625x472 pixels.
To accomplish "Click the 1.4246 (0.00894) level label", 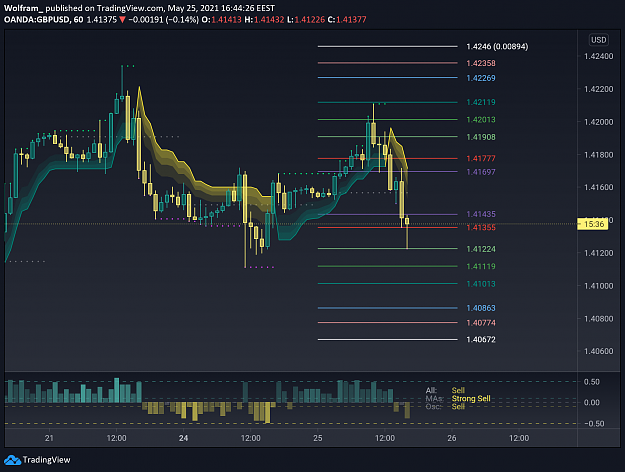I will coord(497,47).
